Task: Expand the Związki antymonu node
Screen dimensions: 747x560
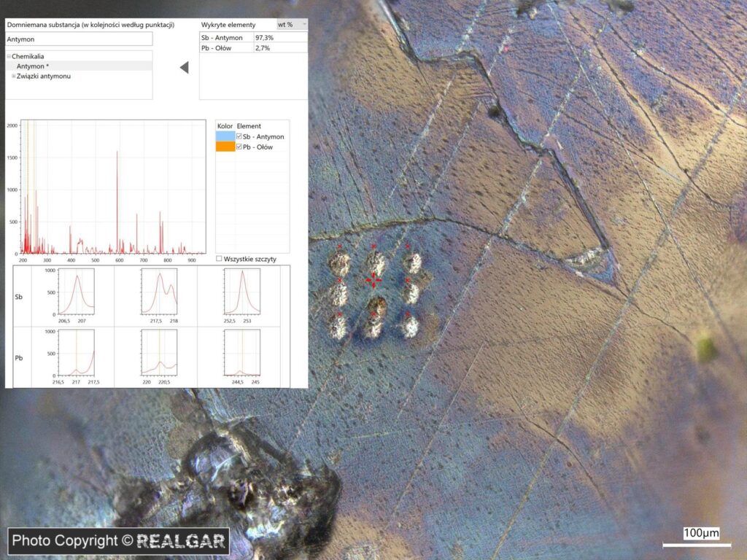Action: pos(14,76)
